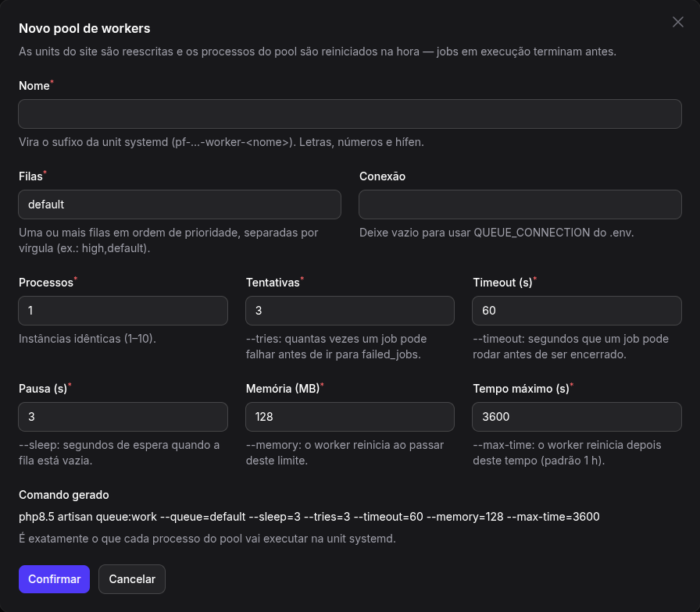Click the Tempo máximo (s) label

(521, 389)
